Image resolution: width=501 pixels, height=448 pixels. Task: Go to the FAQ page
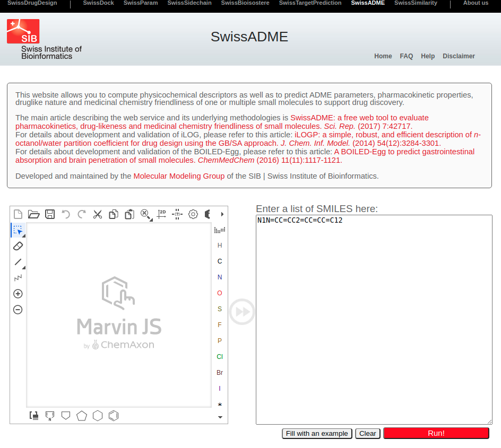tap(406, 56)
